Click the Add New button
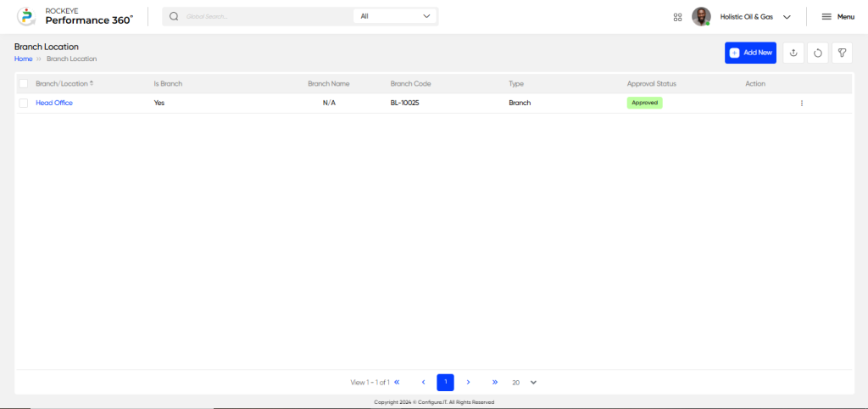Image resolution: width=868 pixels, height=409 pixels. (751, 53)
